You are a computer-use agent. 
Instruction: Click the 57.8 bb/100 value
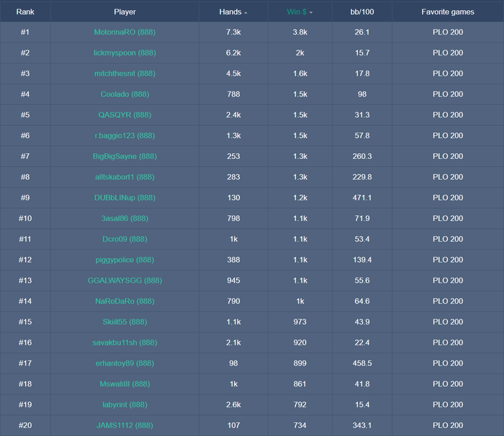pos(362,135)
